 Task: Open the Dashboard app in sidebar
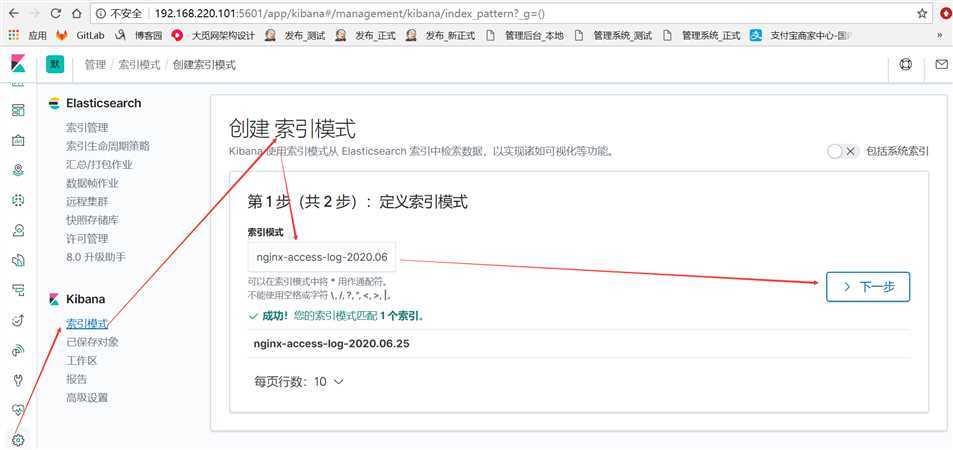[18, 110]
